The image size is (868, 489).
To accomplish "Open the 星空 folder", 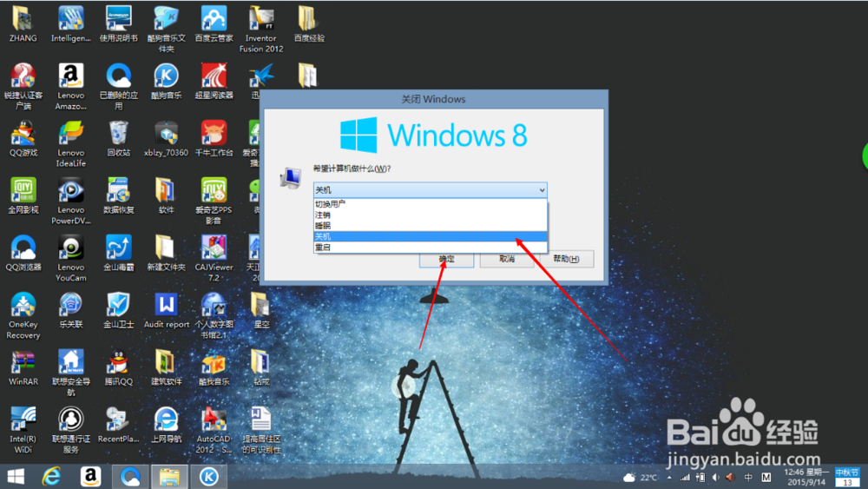I will 261,310.
